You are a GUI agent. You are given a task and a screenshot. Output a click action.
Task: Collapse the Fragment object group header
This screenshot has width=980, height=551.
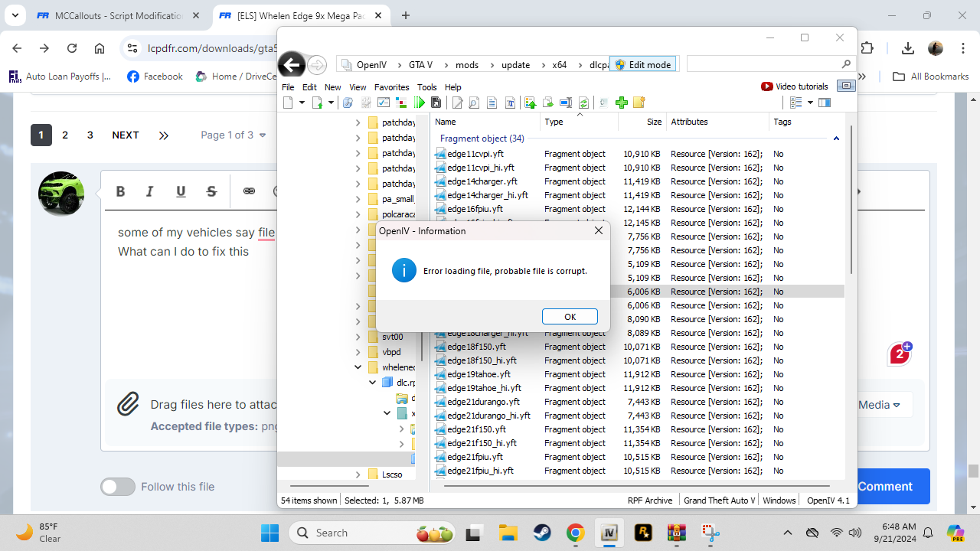(x=836, y=139)
